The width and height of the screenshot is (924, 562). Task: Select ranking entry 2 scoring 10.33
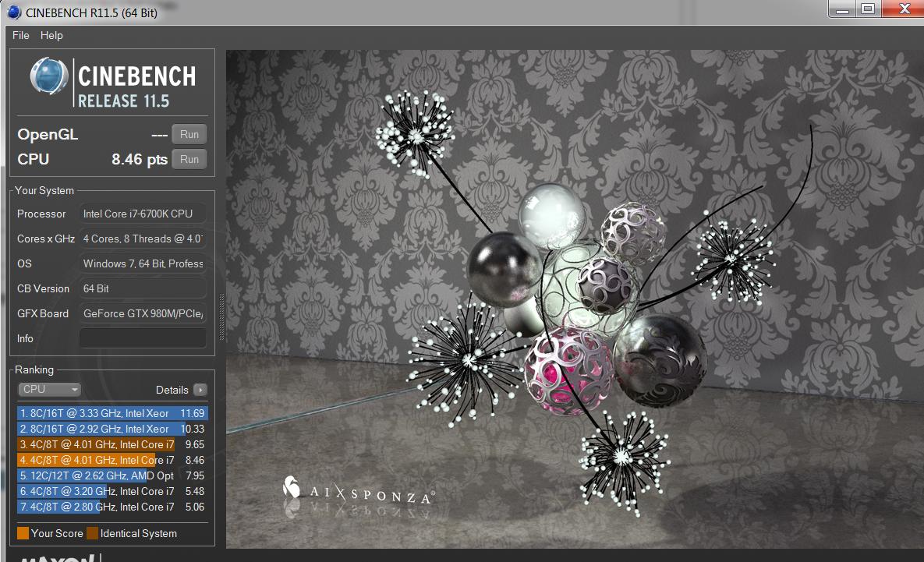click(112, 429)
